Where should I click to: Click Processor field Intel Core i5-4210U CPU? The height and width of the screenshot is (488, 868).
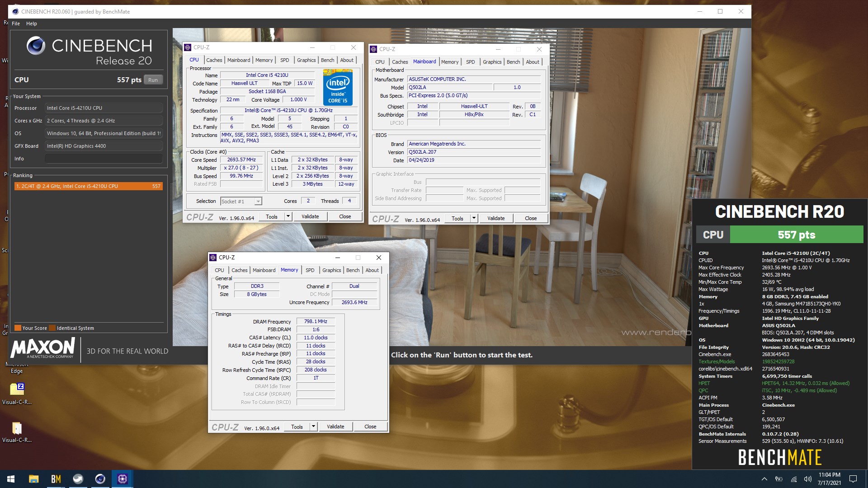click(104, 108)
